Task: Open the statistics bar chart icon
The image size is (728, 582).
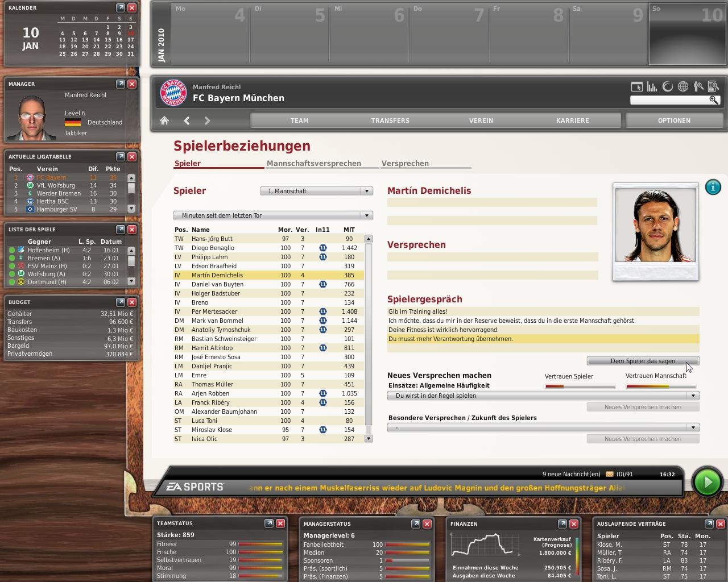Action: [652, 86]
